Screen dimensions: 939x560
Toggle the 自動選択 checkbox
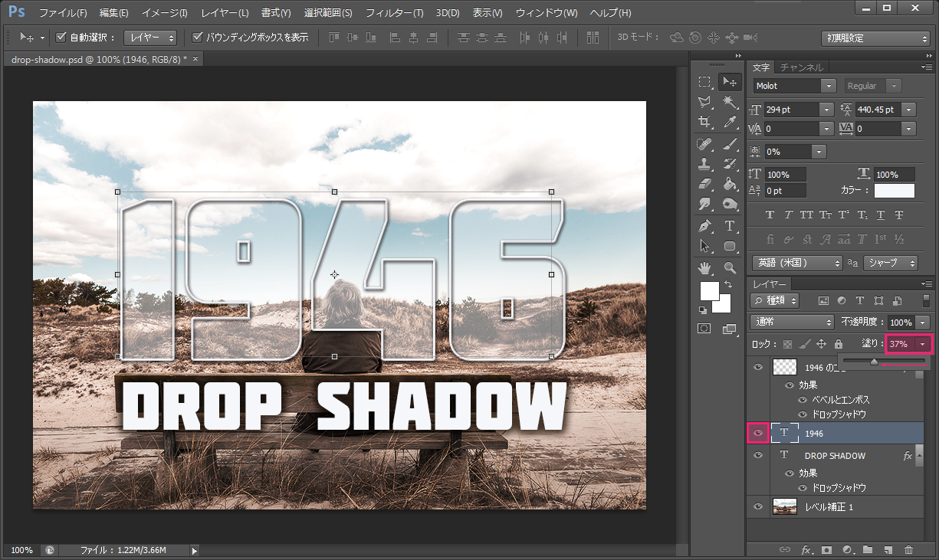tap(60, 37)
